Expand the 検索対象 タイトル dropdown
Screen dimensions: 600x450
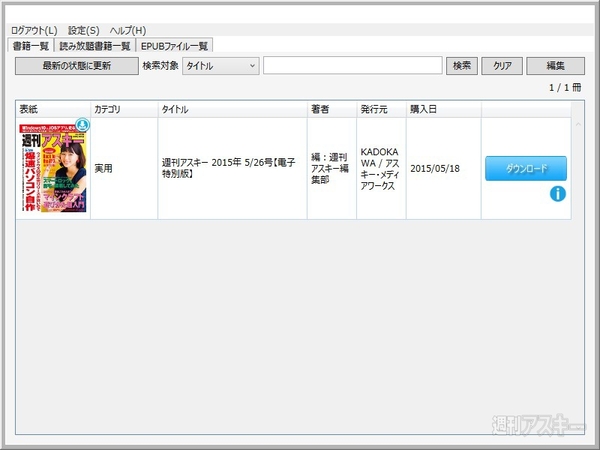click(220, 66)
